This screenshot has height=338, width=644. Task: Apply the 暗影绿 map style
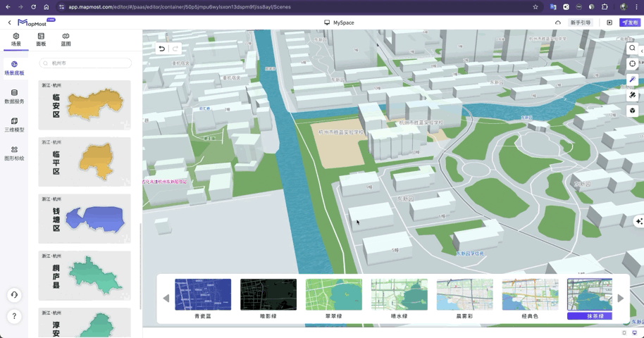(268, 299)
